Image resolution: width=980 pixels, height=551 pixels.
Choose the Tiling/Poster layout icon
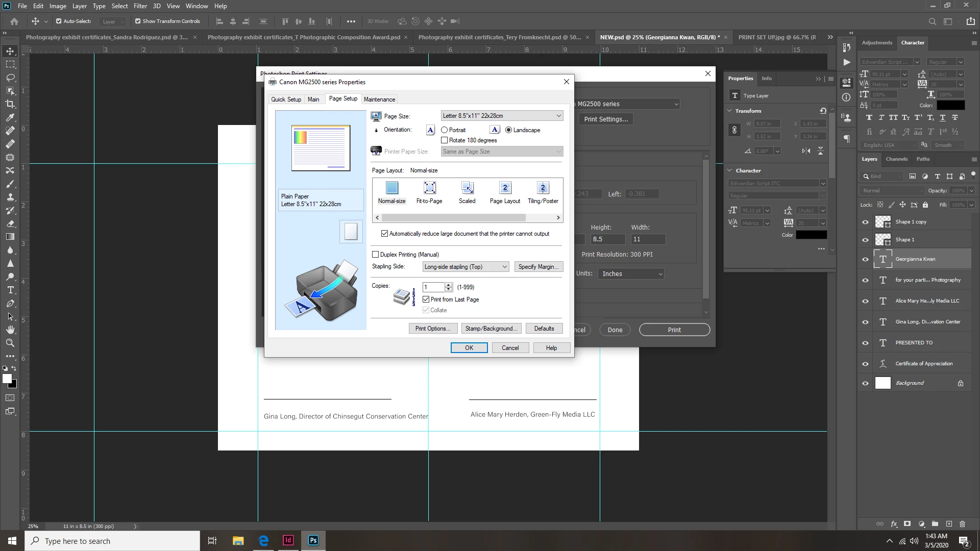pyautogui.click(x=543, y=188)
